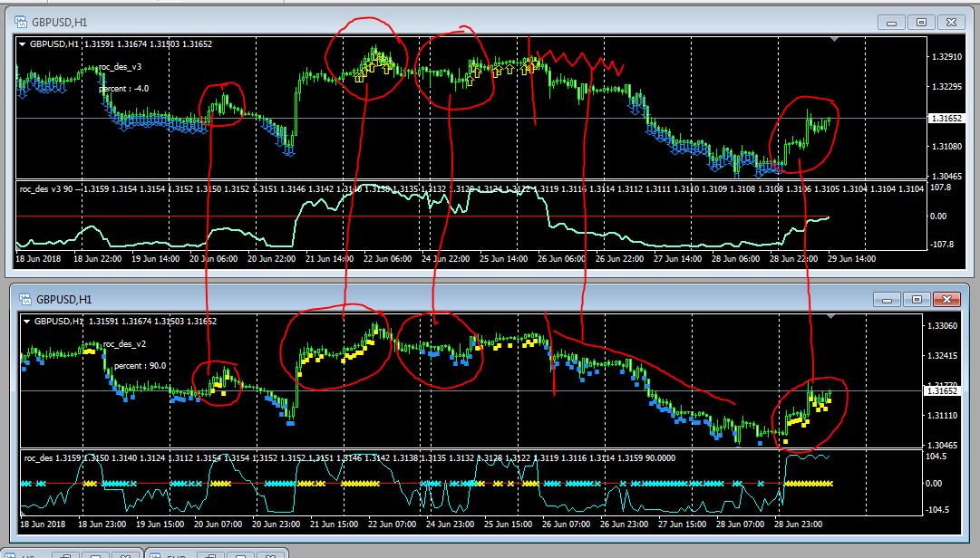Close the lower GBPUSD,H1 chart window with red X
The width and height of the screenshot is (980, 558).
tap(946, 300)
